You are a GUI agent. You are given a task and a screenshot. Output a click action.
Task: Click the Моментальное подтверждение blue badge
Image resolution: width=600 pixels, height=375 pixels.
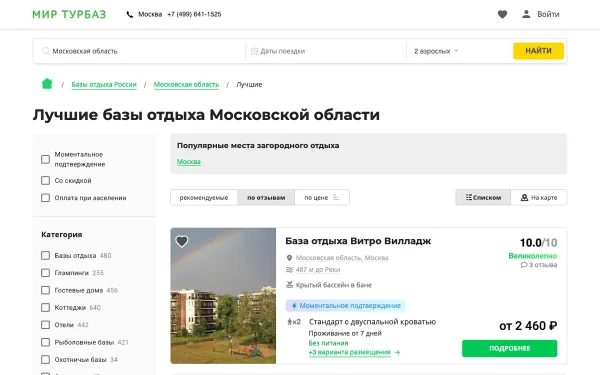coord(345,305)
